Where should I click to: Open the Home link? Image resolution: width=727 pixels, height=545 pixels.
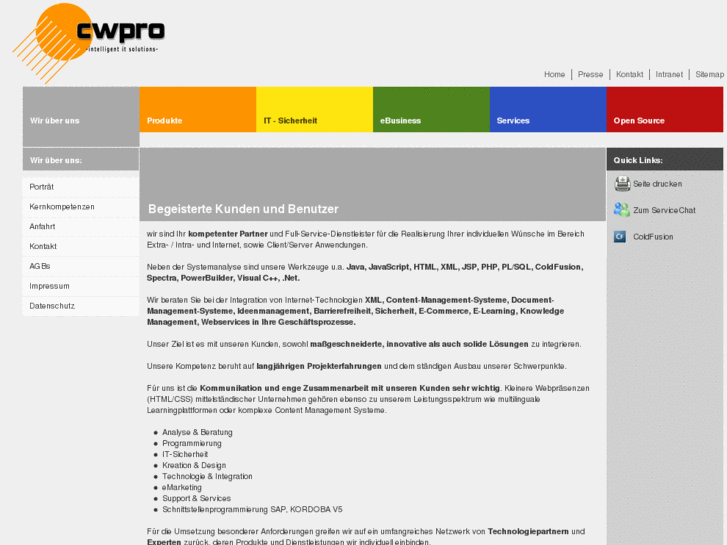pyautogui.click(x=554, y=74)
